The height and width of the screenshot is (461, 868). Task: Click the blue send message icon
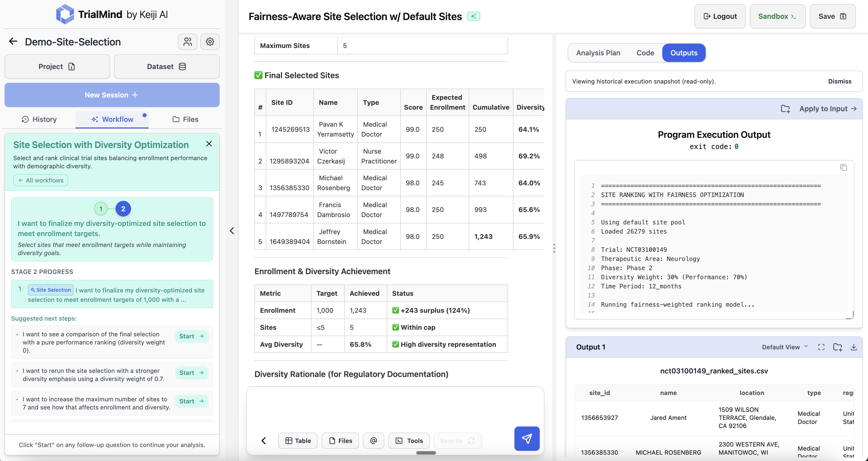pyautogui.click(x=527, y=438)
